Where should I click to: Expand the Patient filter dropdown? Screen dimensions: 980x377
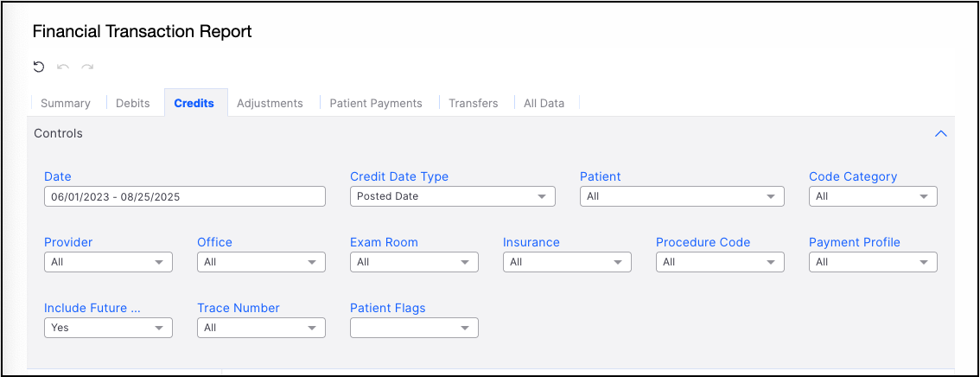pyautogui.click(x=682, y=196)
